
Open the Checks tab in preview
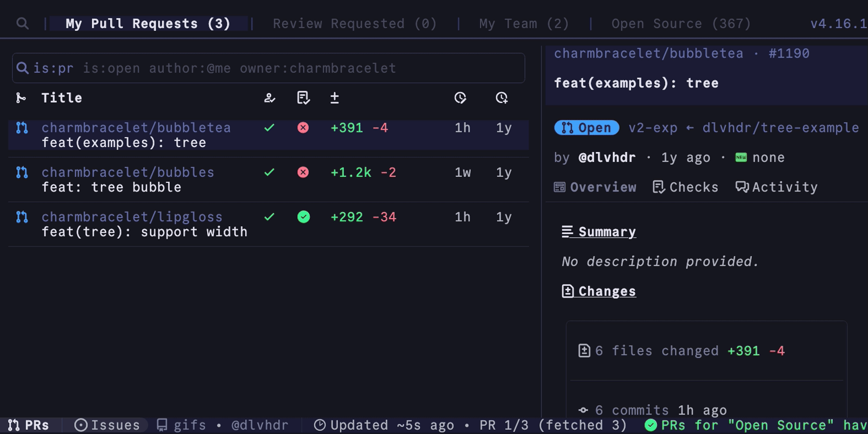pos(685,187)
